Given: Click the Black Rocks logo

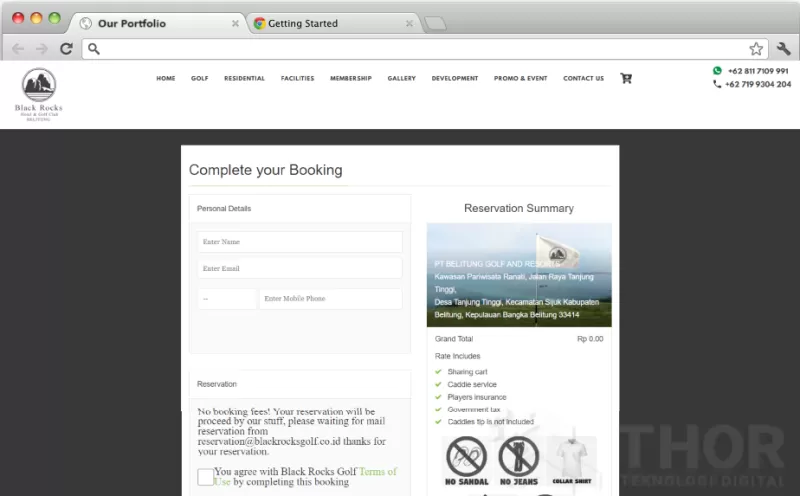Looking at the screenshot, I should pyautogui.click(x=39, y=94).
